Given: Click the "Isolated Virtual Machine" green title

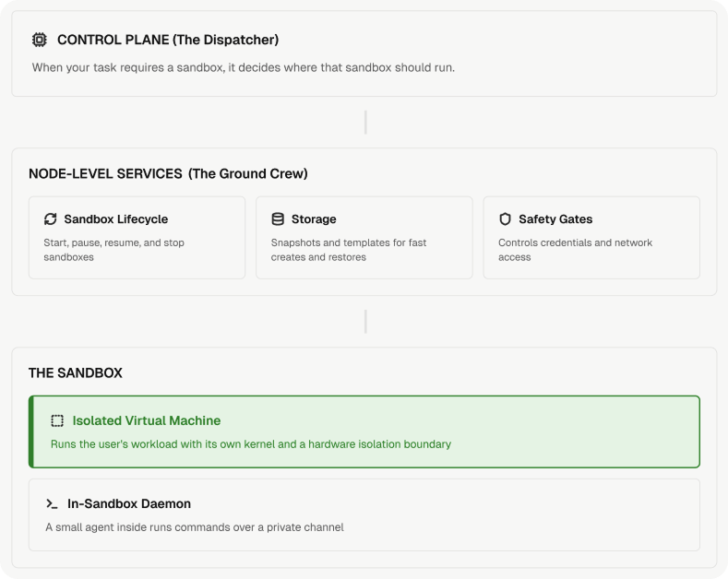Looking at the screenshot, I should (147, 420).
